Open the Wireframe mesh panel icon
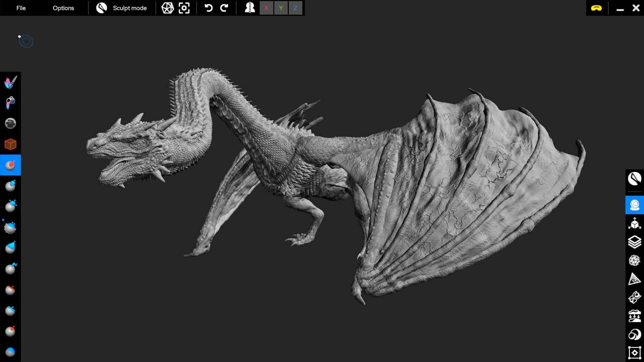The image size is (644, 362). [635, 261]
